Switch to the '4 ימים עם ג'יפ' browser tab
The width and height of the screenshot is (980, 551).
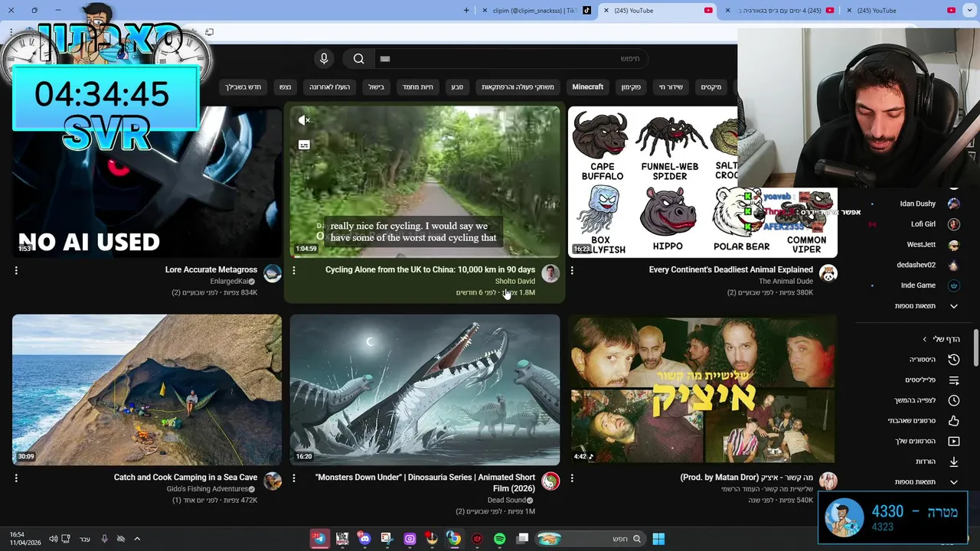click(779, 11)
